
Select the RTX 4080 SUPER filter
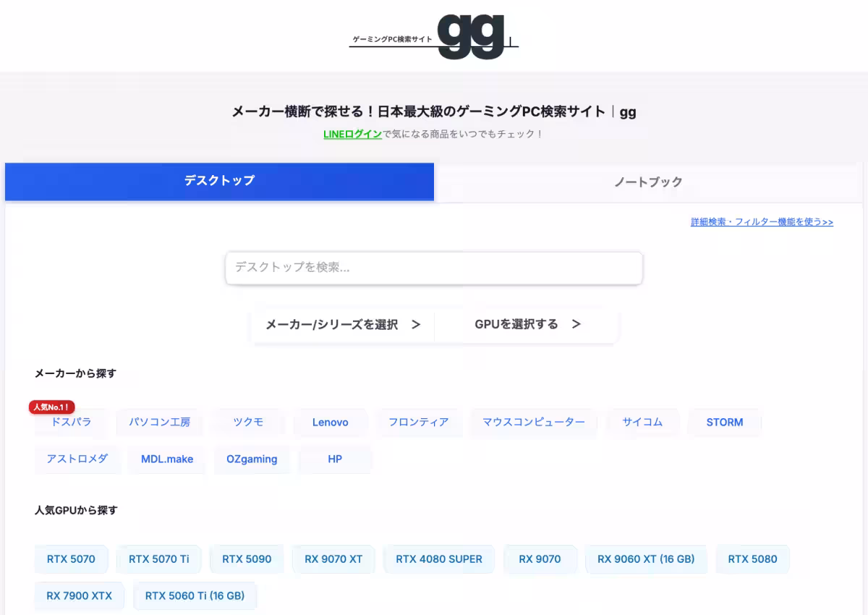click(438, 559)
